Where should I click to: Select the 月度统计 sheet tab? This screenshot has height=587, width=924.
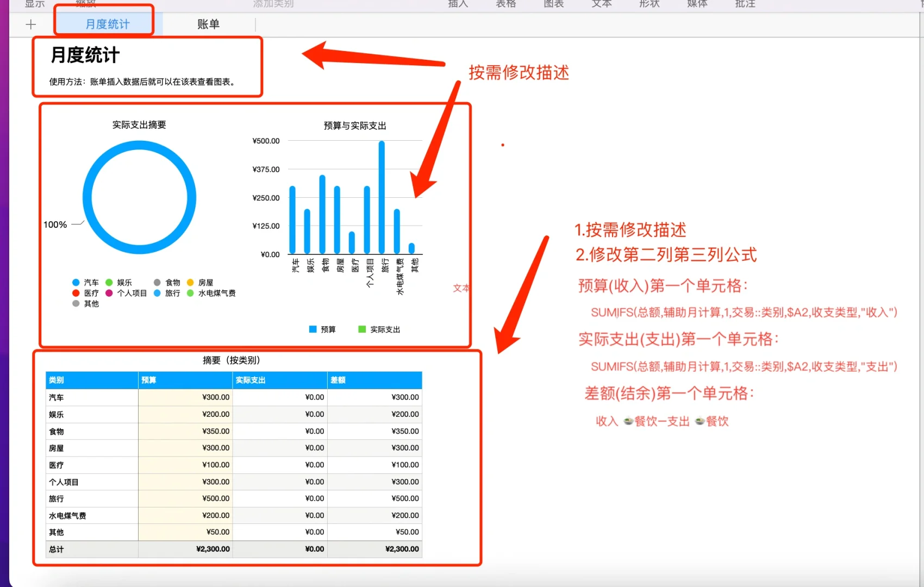pyautogui.click(x=107, y=24)
